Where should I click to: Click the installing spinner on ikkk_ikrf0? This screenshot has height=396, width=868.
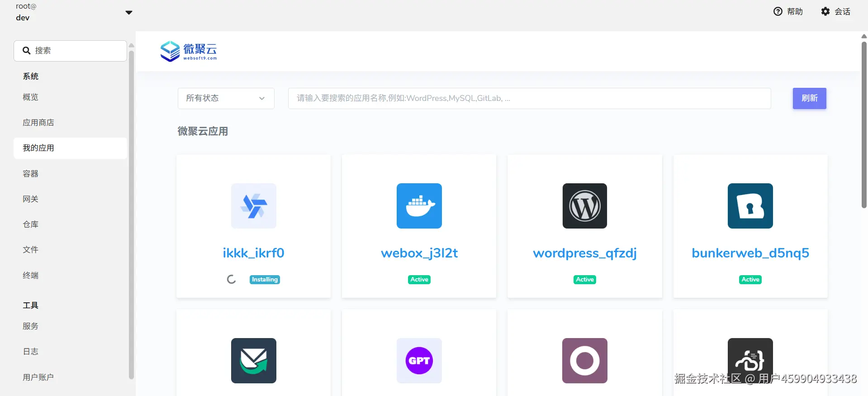click(x=231, y=280)
